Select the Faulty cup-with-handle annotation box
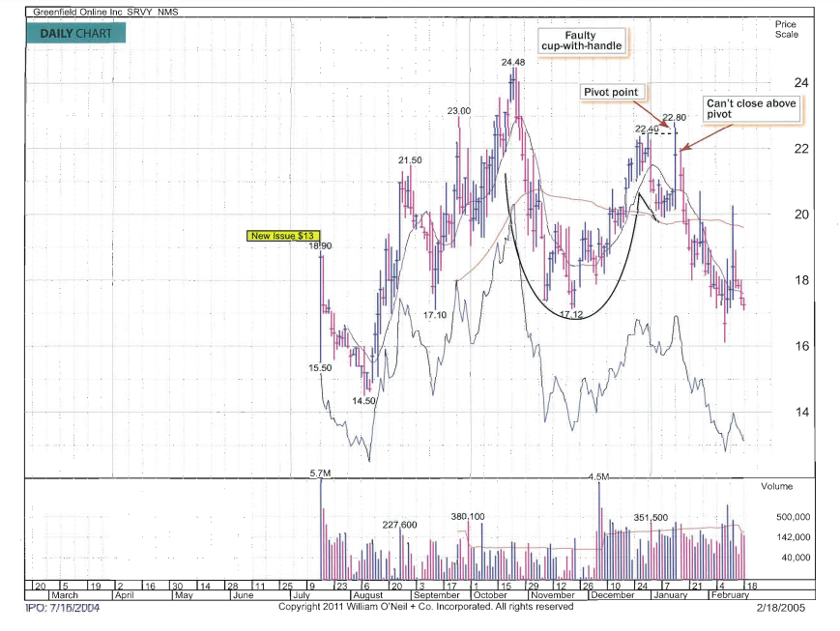840x631 pixels. [x=580, y=41]
